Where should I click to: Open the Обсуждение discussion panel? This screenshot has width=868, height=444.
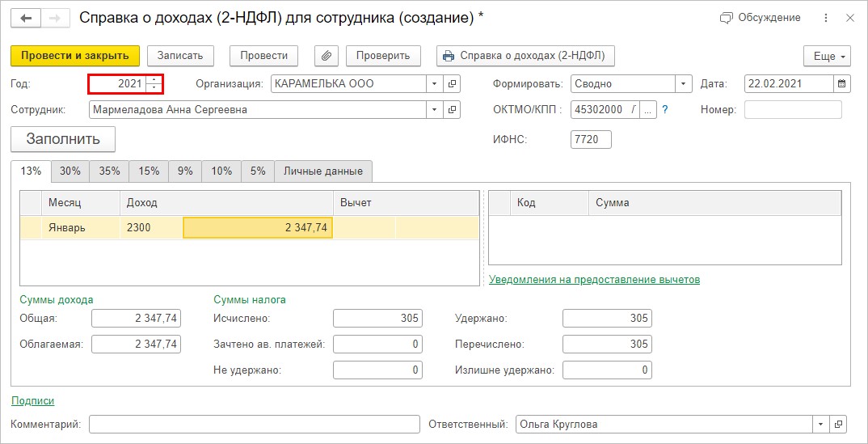pyautogui.click(x=760, y=19)
